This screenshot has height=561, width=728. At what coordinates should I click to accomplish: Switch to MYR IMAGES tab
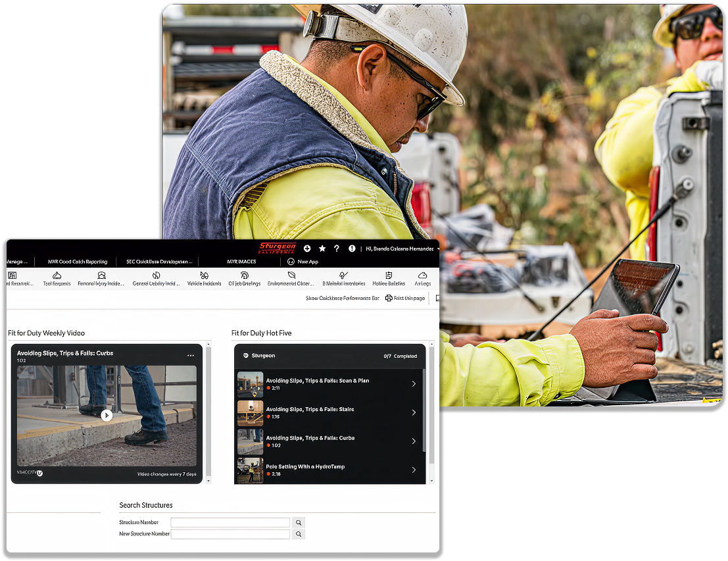coord(241,262)
